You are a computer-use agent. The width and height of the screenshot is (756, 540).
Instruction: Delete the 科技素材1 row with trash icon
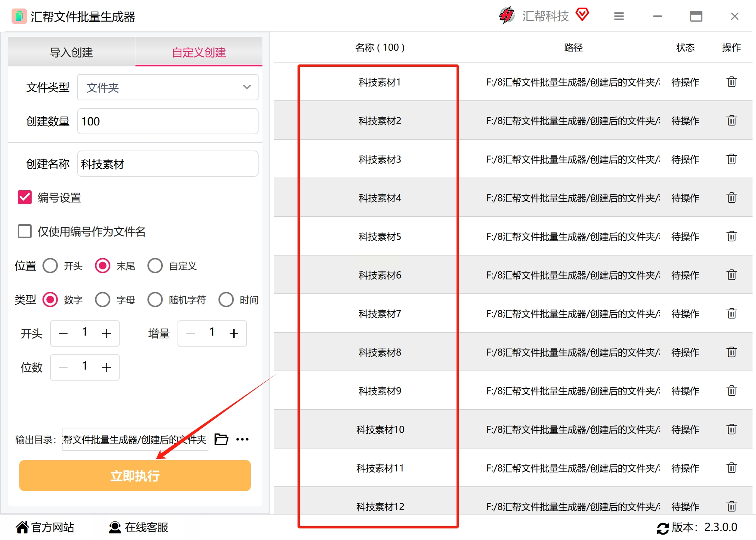click(x=731, y=82)
